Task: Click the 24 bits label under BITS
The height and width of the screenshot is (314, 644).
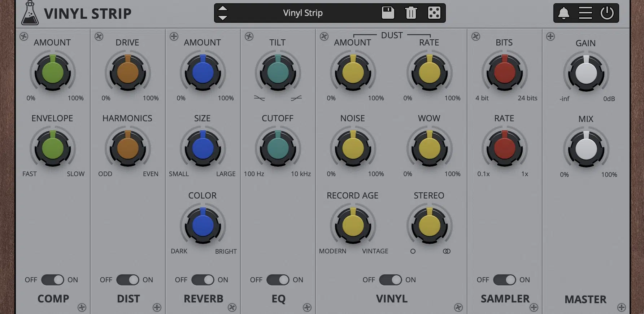Action: pyautogui.click(x=527, y=98)
